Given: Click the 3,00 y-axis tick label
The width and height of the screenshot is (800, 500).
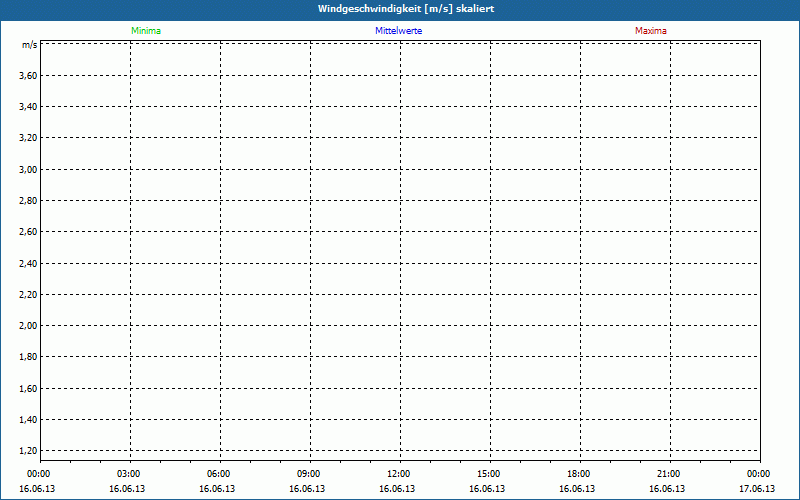Looking at the screenshot, I should (x=28, y=169).
